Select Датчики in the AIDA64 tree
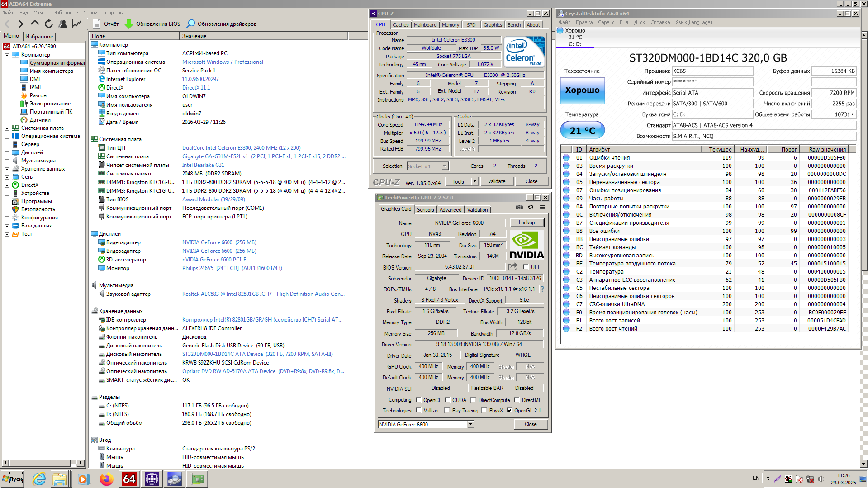Image resolution: width=868 pixels, height=488 pixels. point(40,120)
